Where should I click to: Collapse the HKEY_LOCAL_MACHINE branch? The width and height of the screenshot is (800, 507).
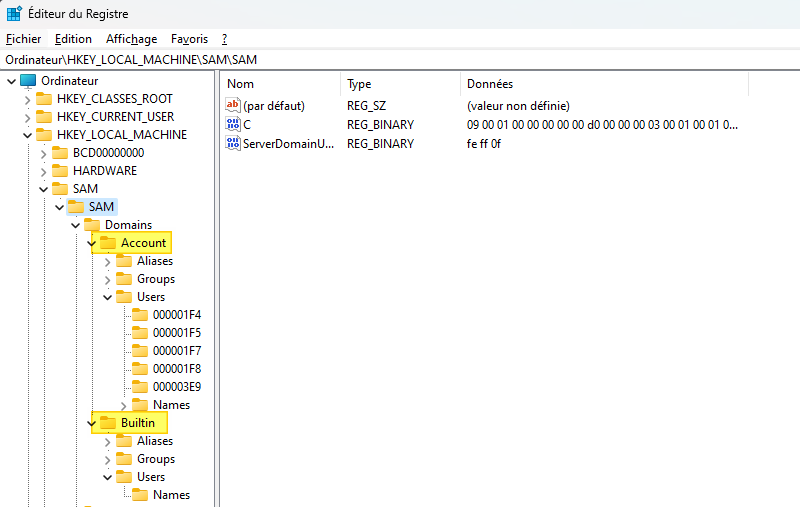[x=28, y=136]
